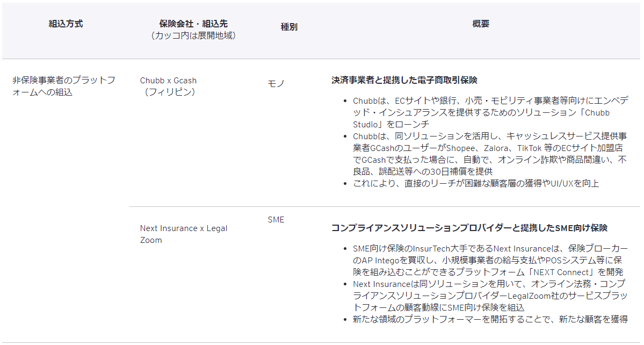Click the Next Insurance x Legal Zoom cell
Image resolution: width=644 pixels, height=345 pixels.
click(x=183, y=234)
